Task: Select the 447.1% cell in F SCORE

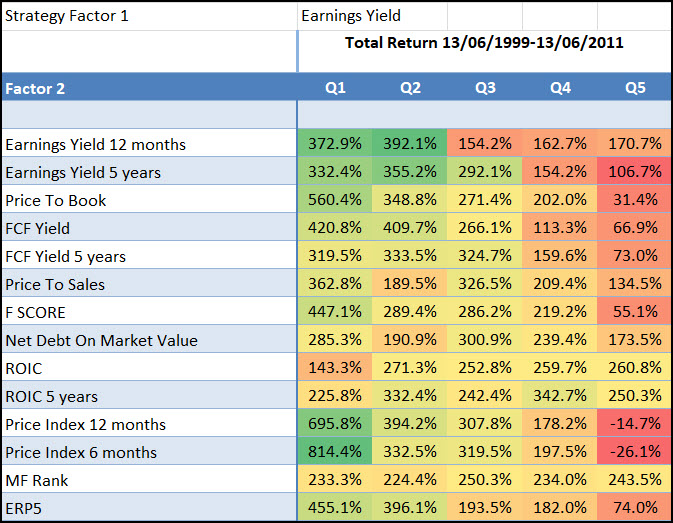Action: pos(335,311)
